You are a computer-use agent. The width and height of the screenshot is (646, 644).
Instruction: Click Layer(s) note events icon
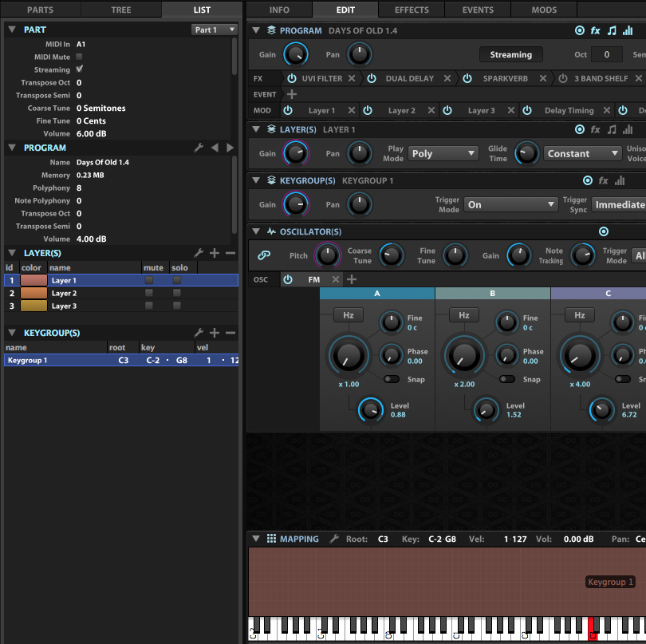pyautogui.click(x=612, y=130)
